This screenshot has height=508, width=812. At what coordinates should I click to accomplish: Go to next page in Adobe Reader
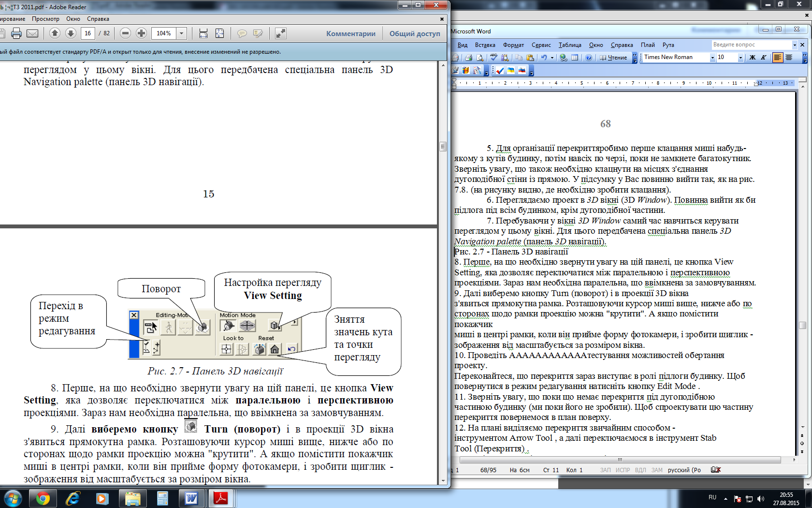pyautogui.click(x=71, y=33)
